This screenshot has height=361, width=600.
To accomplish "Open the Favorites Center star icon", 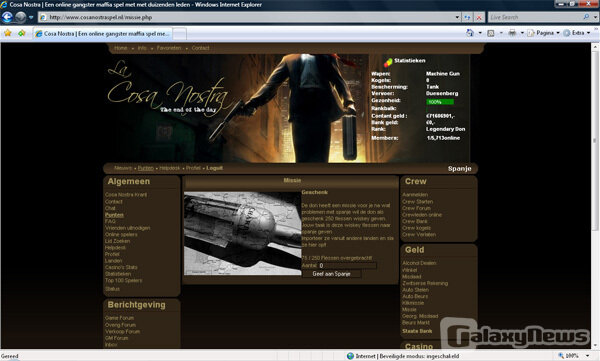I will pyautogui.click(x=8, y=33).
